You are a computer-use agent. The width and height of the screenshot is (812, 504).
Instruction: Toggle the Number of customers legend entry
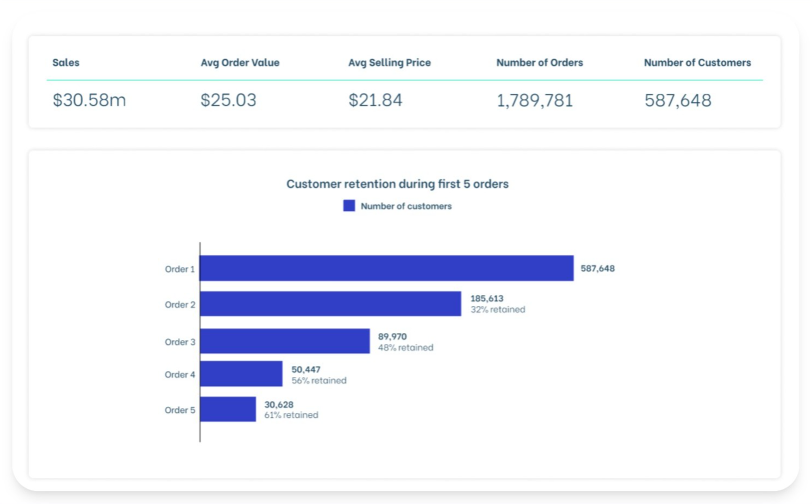405,206
